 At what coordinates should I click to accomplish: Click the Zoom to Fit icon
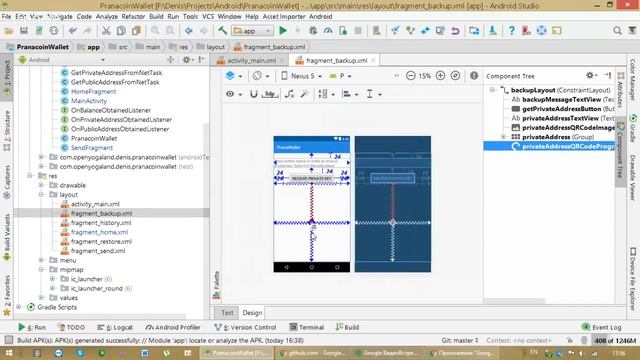pos(456,76)
